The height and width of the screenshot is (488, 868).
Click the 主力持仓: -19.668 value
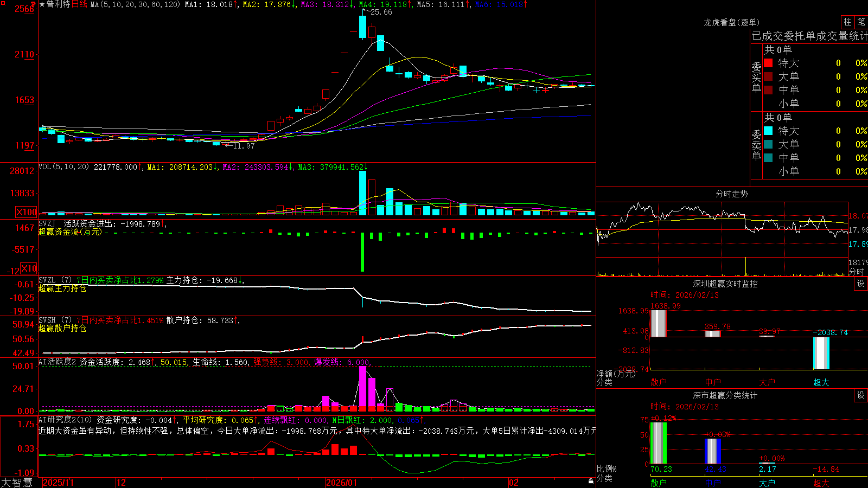click(x=205, y=280)
